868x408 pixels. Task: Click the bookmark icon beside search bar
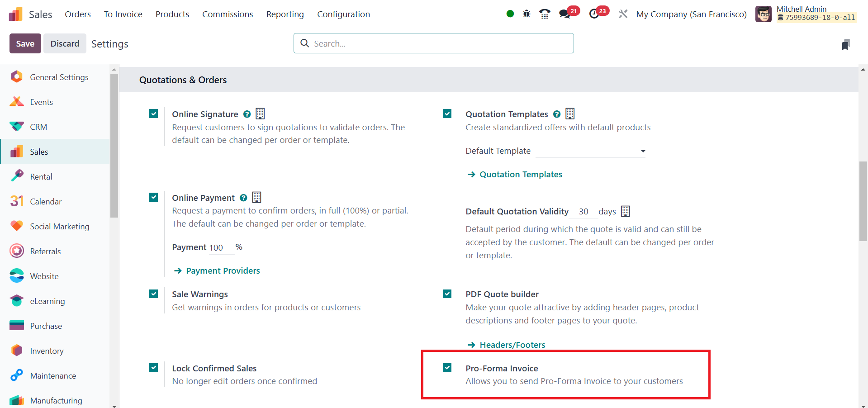[845, 44]
